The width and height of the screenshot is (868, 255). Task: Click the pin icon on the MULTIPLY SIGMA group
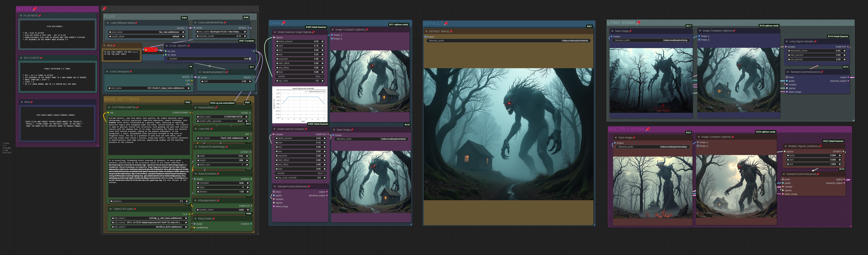pos(647,129)
